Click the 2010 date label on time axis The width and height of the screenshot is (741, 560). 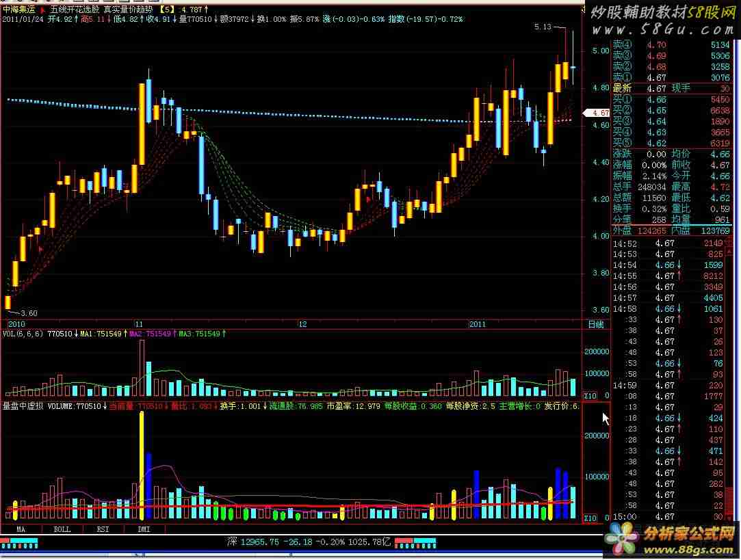point(16,324)
